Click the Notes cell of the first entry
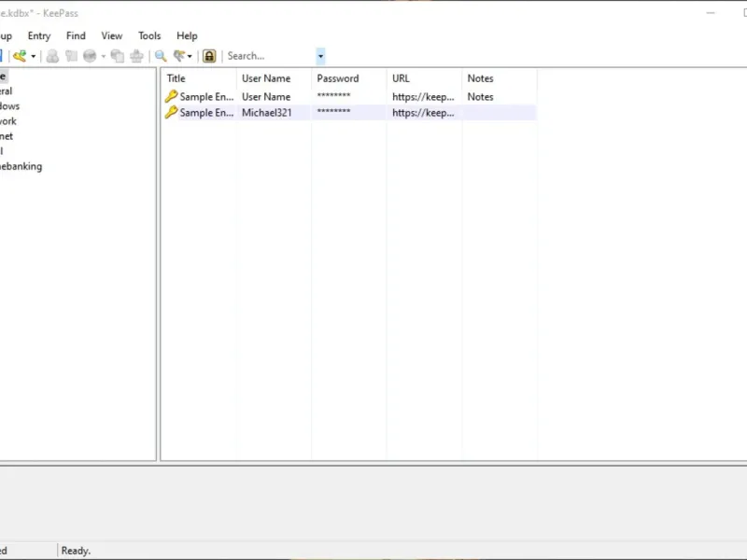This screenshot has height=560, width=747. point(480,97)
